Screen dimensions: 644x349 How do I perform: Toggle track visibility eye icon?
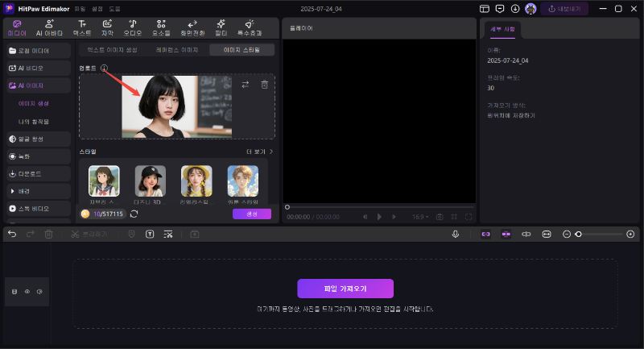click(27, 292)
